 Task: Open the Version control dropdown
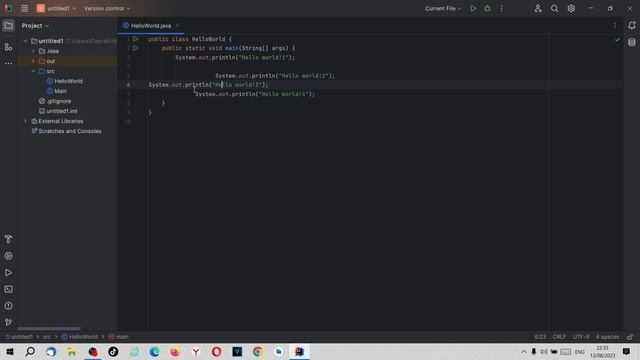click(107, 8)
